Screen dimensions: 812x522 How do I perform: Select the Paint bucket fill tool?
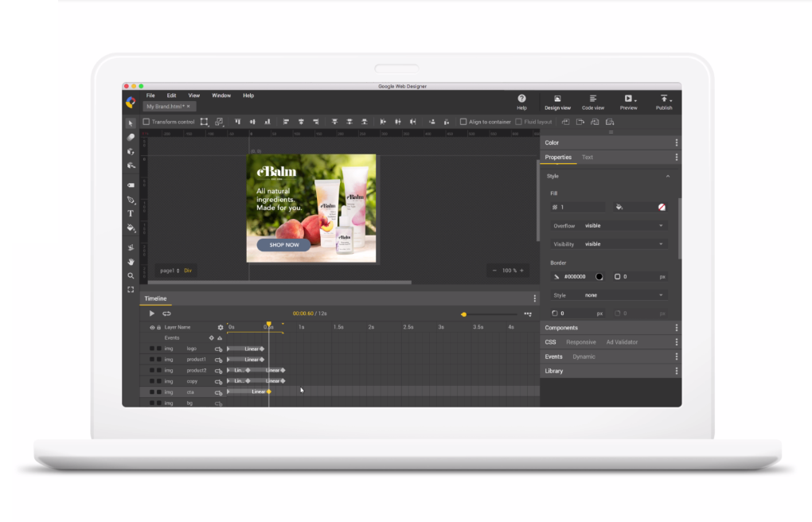click(131, 228)
